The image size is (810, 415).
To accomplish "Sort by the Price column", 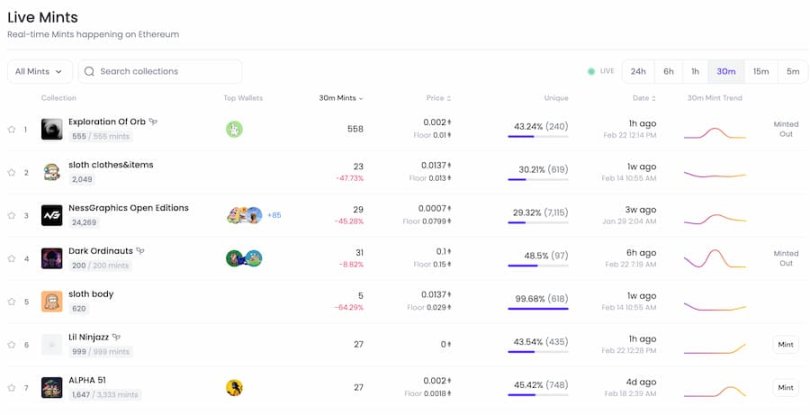I will (438, 98).
